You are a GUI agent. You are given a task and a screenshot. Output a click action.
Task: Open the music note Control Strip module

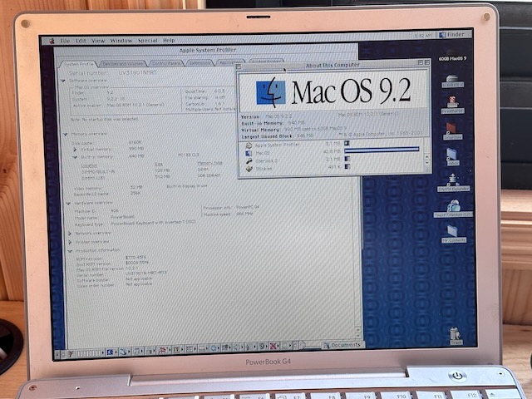[137, 352]
